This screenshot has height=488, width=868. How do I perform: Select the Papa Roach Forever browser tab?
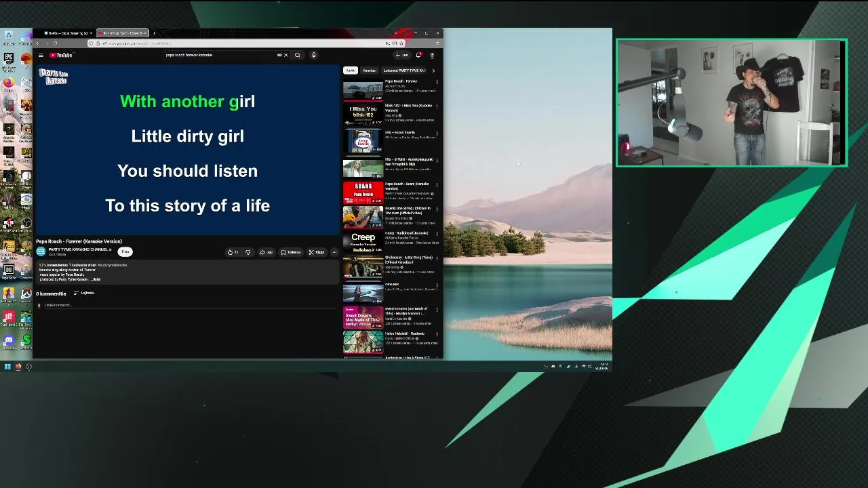122,33
